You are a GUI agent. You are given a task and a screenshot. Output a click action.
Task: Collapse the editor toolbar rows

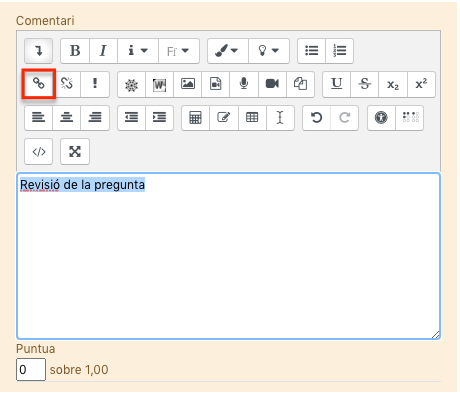tap(38, 51)
